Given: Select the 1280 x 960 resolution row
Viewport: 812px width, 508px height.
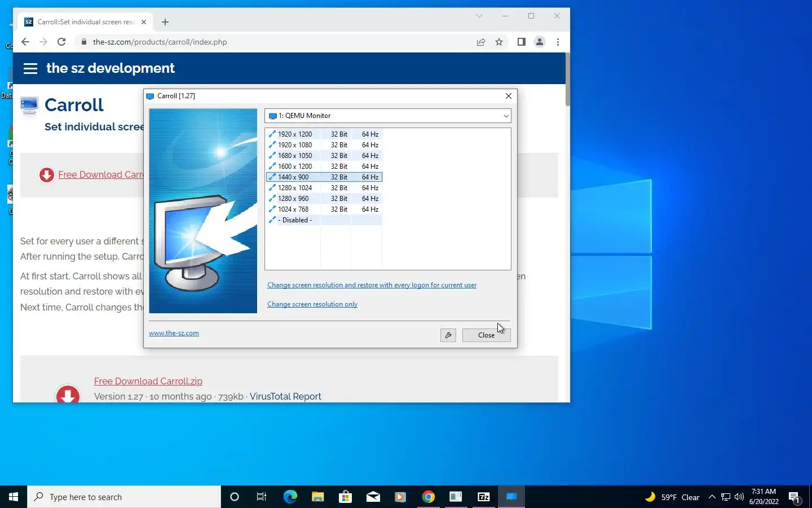Looking at the screenshot, I should point(324,199).
